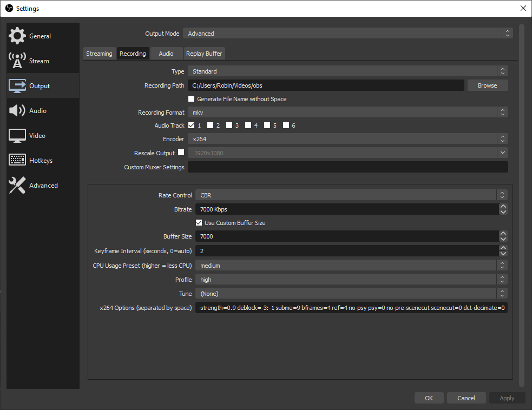
Task: Open the General settings section label
Action: click(40, 36)
